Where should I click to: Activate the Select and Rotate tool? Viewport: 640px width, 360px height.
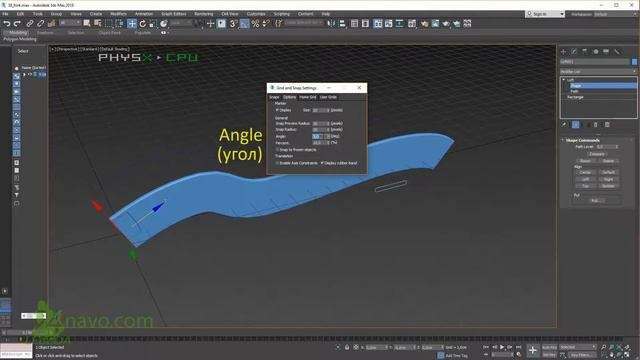[142, 24]
